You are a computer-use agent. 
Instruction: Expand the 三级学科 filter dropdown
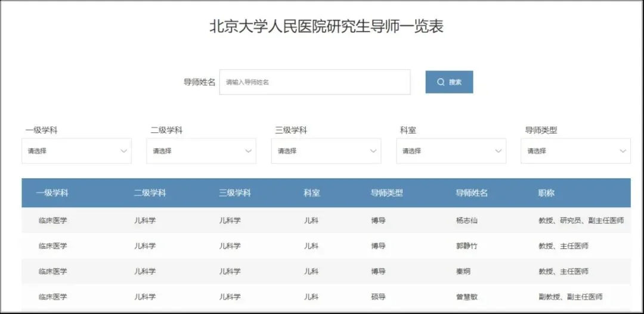click(326, 151)
